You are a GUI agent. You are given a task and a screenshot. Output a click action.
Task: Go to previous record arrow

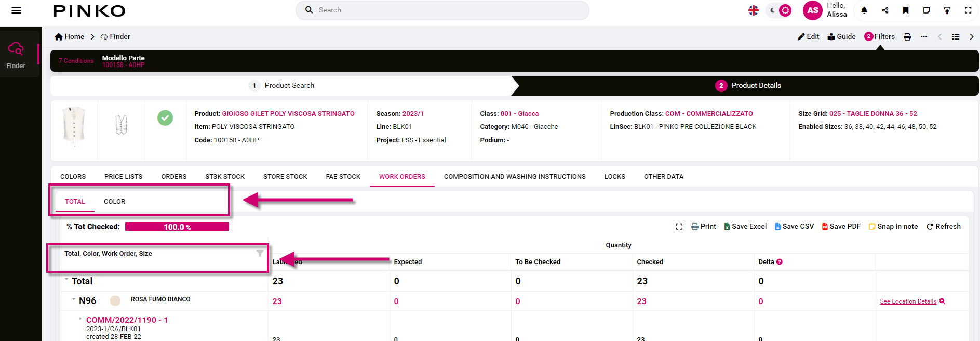(939, 37)
